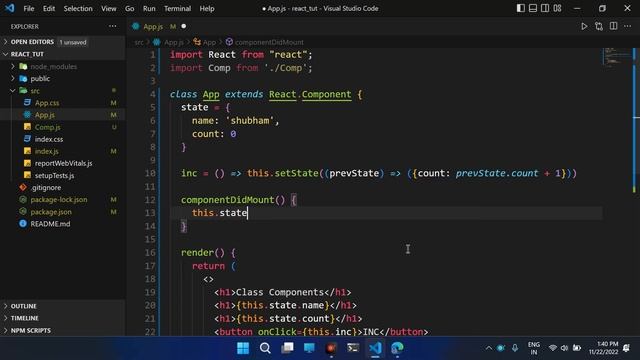640x360 pixels.
Task: Expand the Outline section
Action: tap(23, 306)
